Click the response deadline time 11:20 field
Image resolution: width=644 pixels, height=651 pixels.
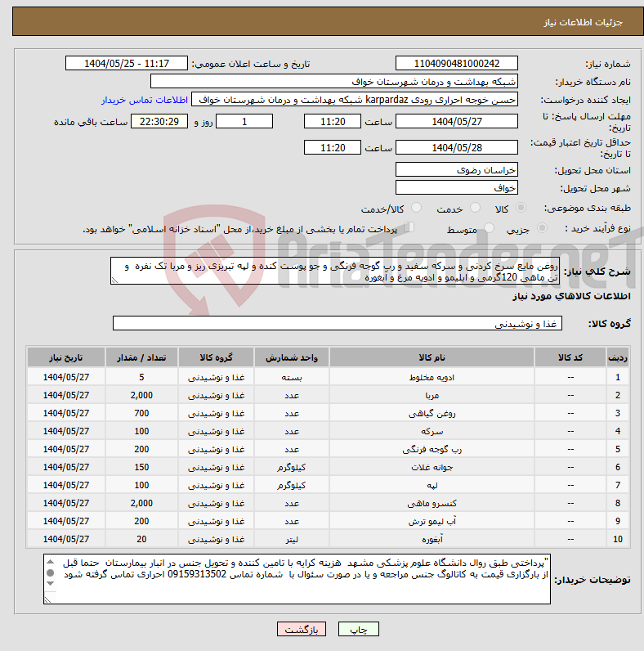tap(333, 121)
